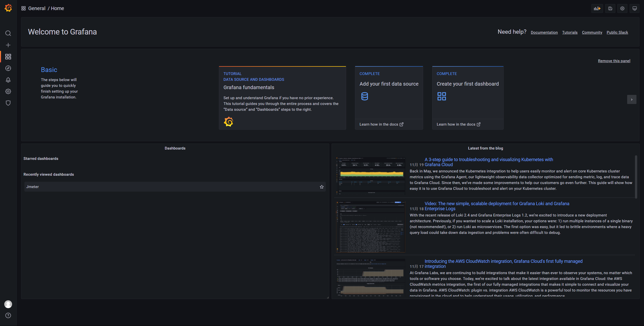This screenshot has height=326, width=644.
Task: Click the Remove this panel link
Action: 614,61
